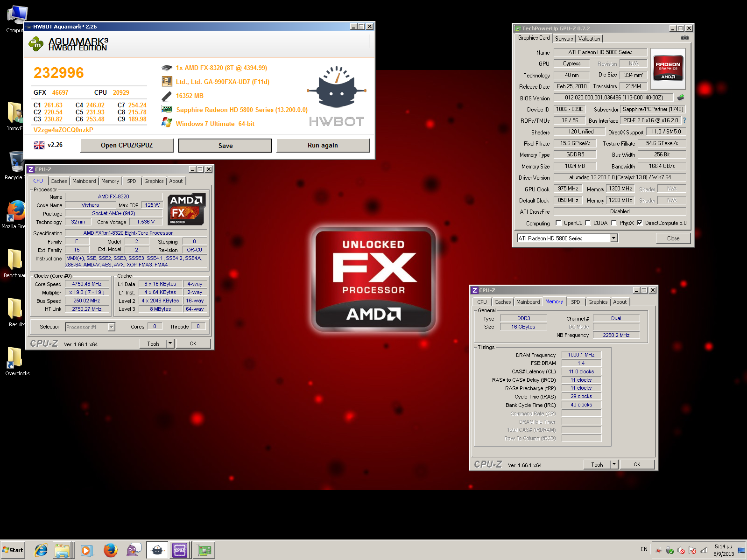Click the score 232996 in Aquamark
Screen dimensions: 747x560
[59, 73]
